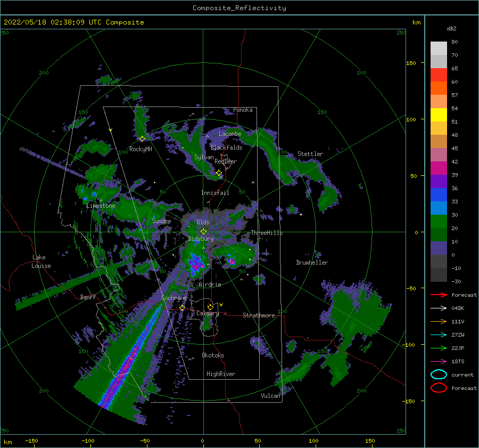The image size is (479, 448).
Task: Click the Vulcan label
Action: click(x=270, y=396)
